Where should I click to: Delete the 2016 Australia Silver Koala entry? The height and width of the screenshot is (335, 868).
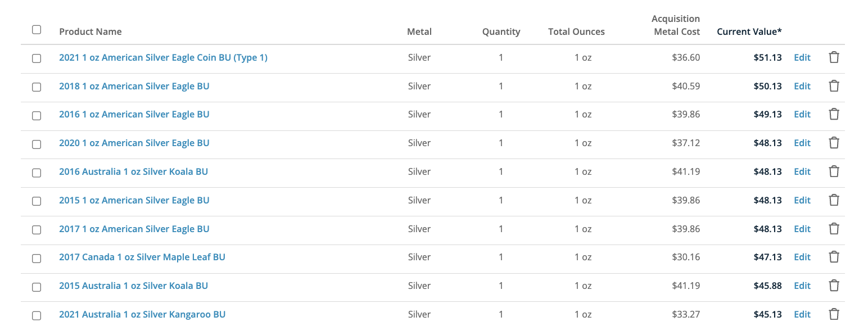tap(834, 171)
